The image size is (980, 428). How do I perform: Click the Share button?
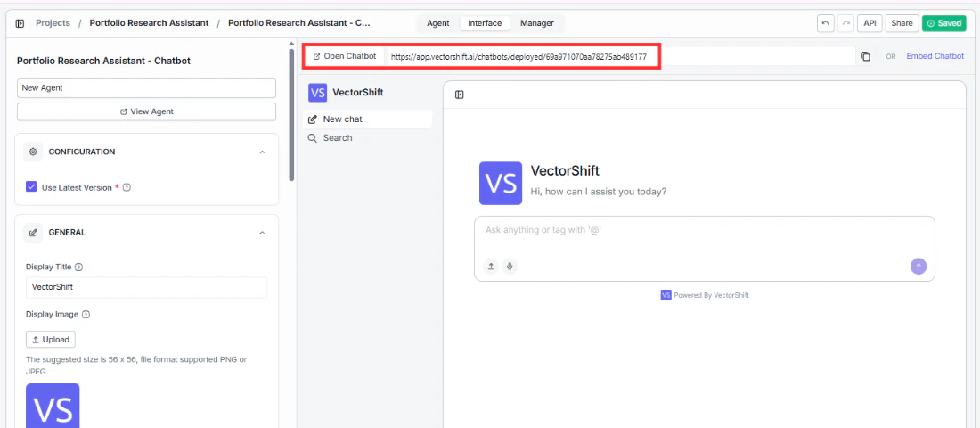902,23
